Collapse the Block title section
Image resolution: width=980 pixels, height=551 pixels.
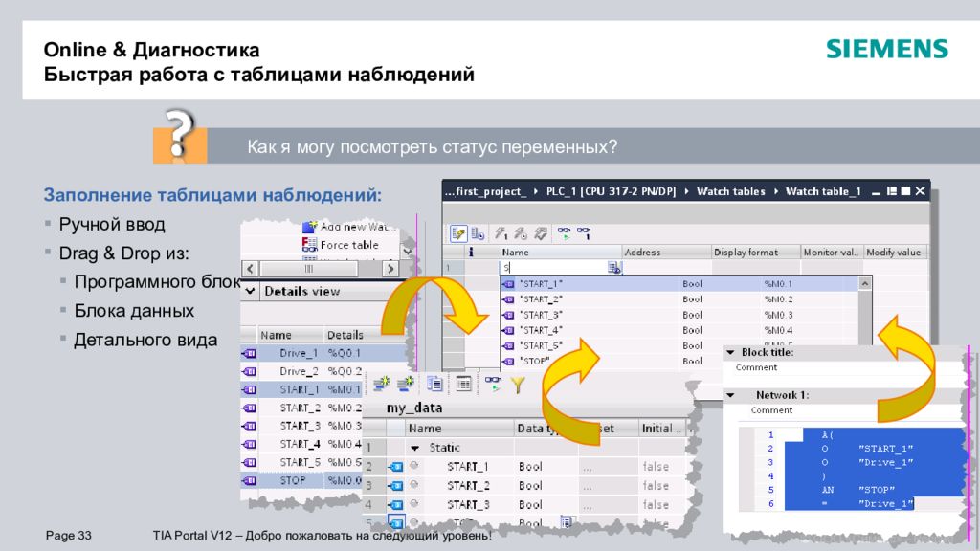click(729, 352)
